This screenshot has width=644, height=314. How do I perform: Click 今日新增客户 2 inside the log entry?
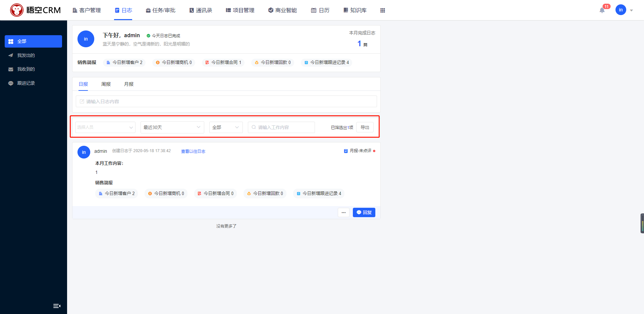click(x=117, y=193)
